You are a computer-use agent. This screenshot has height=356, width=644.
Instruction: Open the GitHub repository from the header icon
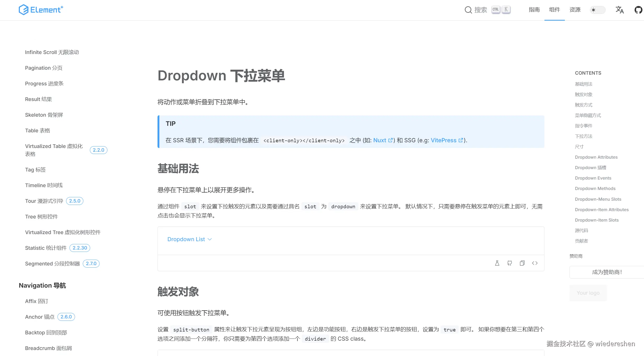pyautogui.click(x=638, y=10)
